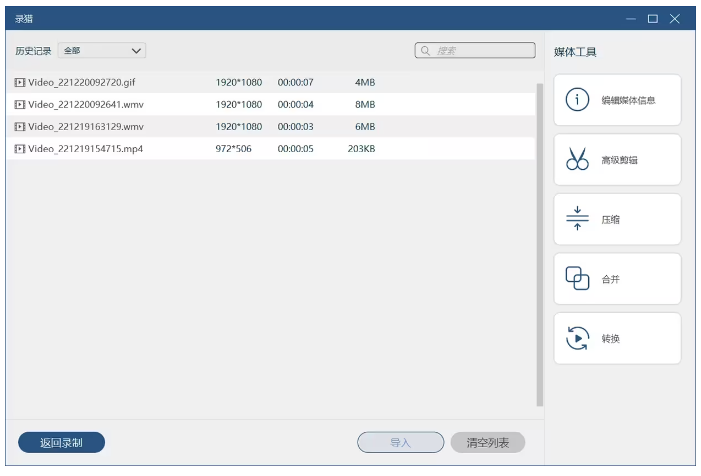This screenshot has width=701, height=476.
Task: Click the merge icon
Action: pyautogui.click(x=577, y=279)
